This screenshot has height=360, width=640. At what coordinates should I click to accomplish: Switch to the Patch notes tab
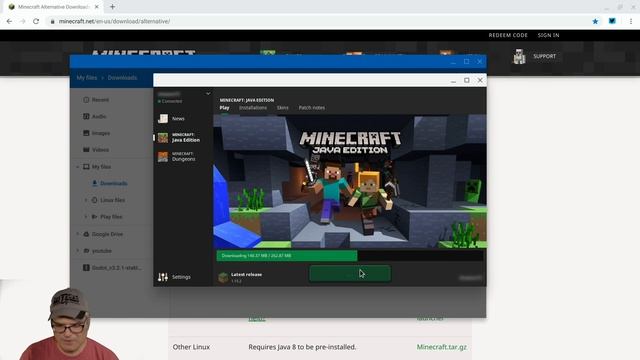312,108
